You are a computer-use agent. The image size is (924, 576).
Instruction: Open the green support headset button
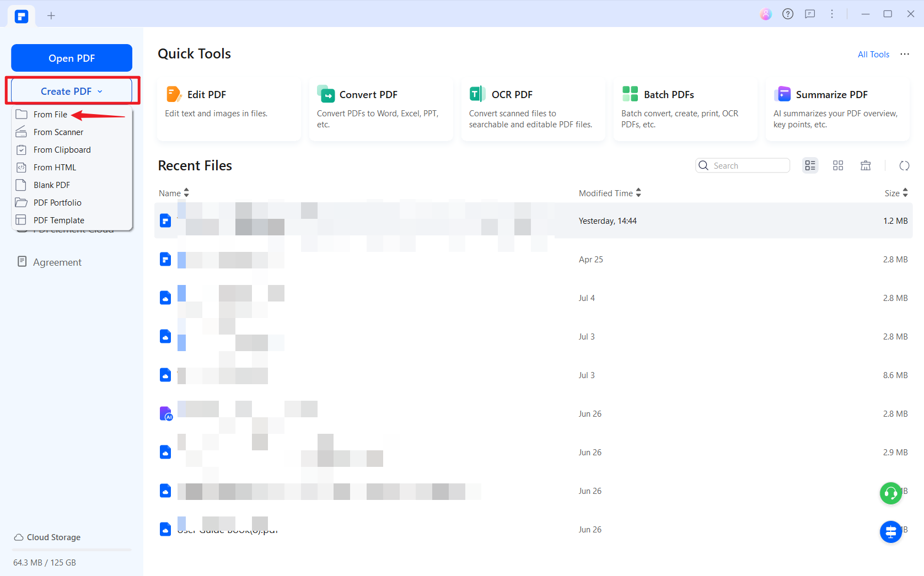pyautogui.click(x=890, y=493)
